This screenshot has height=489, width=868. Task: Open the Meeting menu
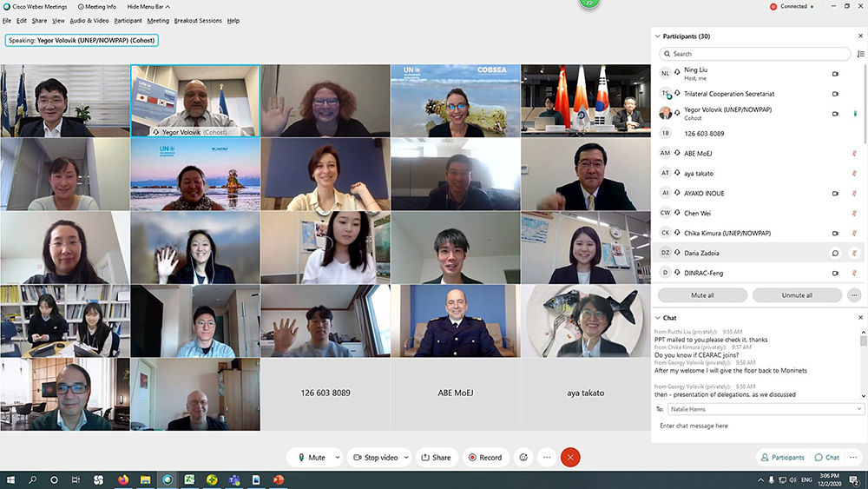tap(158, 21)
